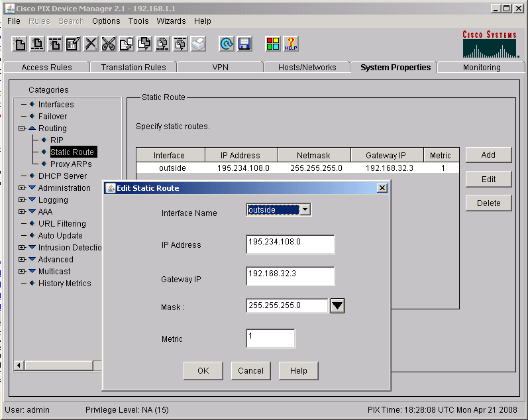Collapse the Routing tree node

[x=22, y=128]
